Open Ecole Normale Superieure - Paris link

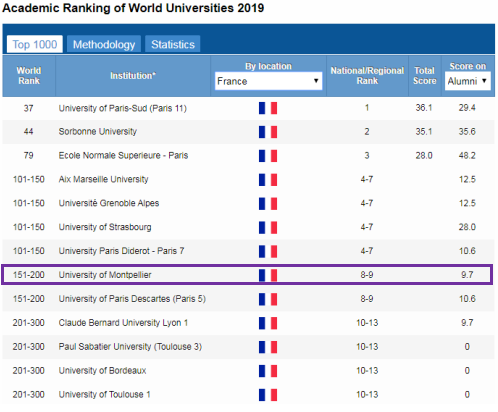tap(123, 156)
